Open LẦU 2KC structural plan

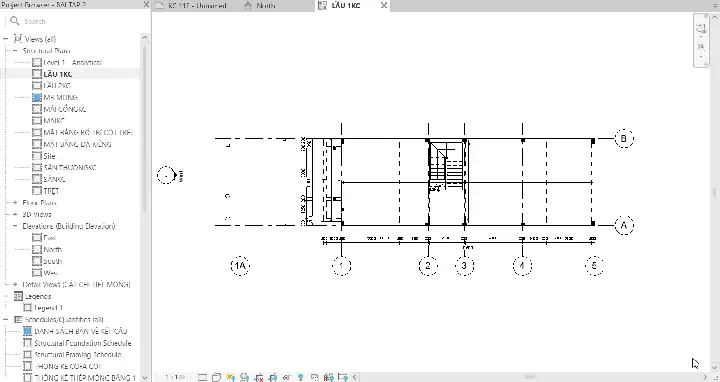coord(57,85)
